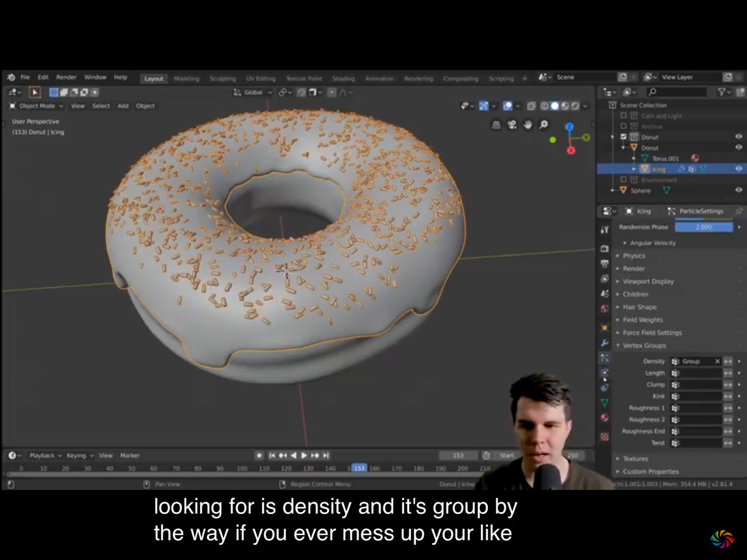Enable the Archive collection checkbox
This screenshot has height=560, width=747.
click(623, 126)
